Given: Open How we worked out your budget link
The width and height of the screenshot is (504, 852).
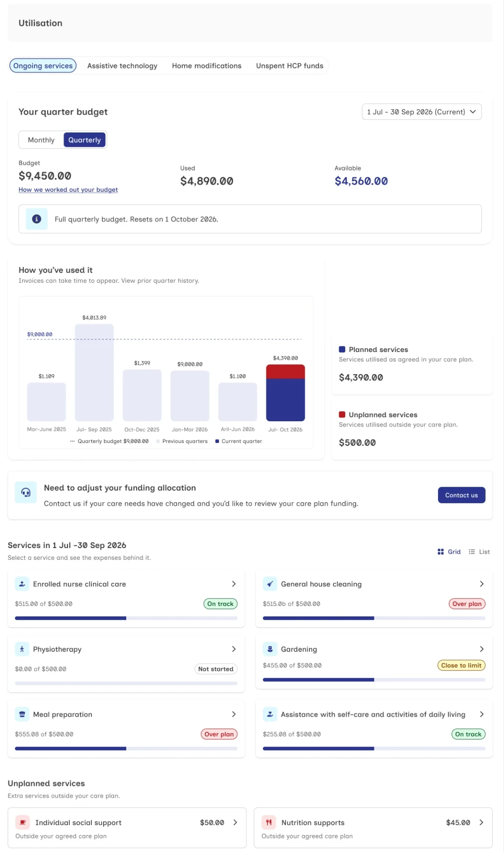Looking at the screenshot, I should [68, 189].
